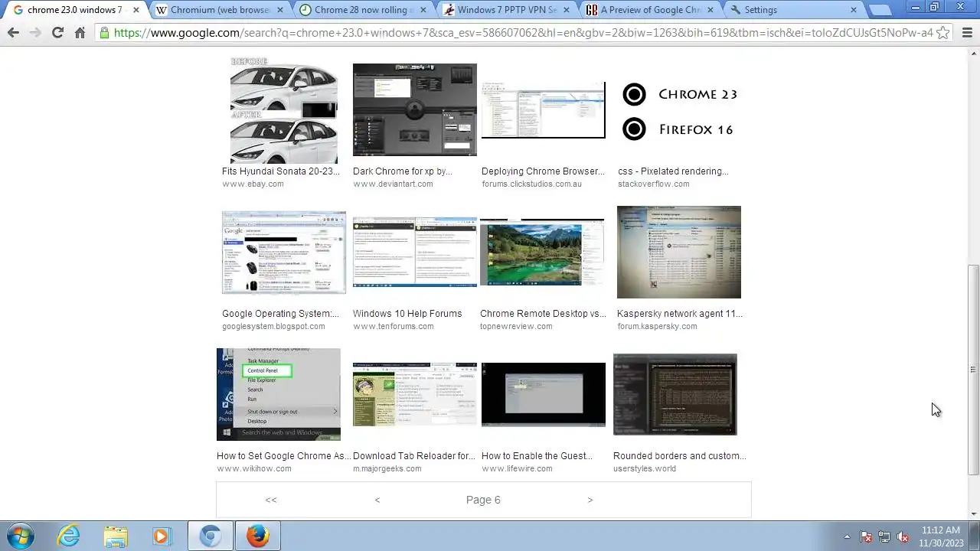The height and width of the screenshot is (551, 980).
Task: Reload the current page
Action: click(57, 33)
